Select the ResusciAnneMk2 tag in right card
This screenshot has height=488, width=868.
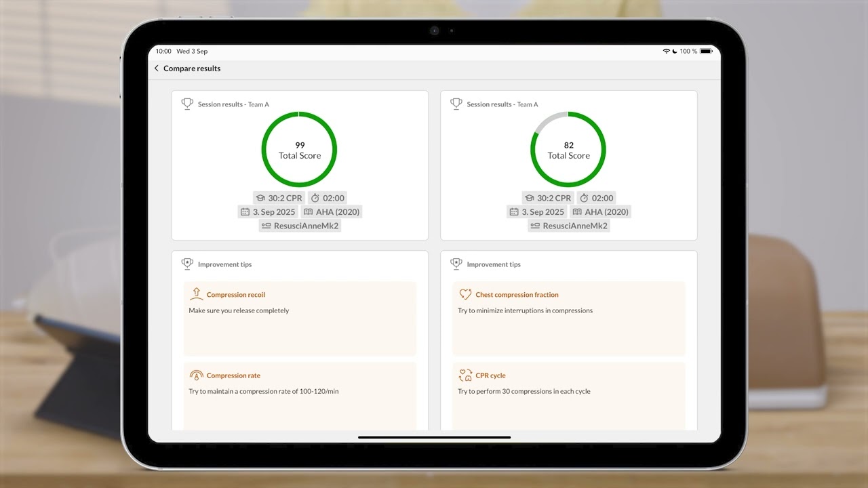569,226
